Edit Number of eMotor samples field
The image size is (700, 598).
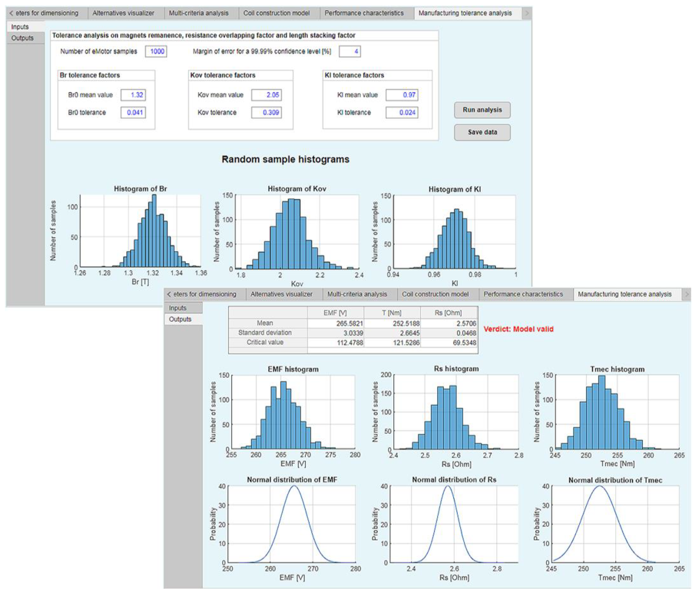click(x=156, y=51)
